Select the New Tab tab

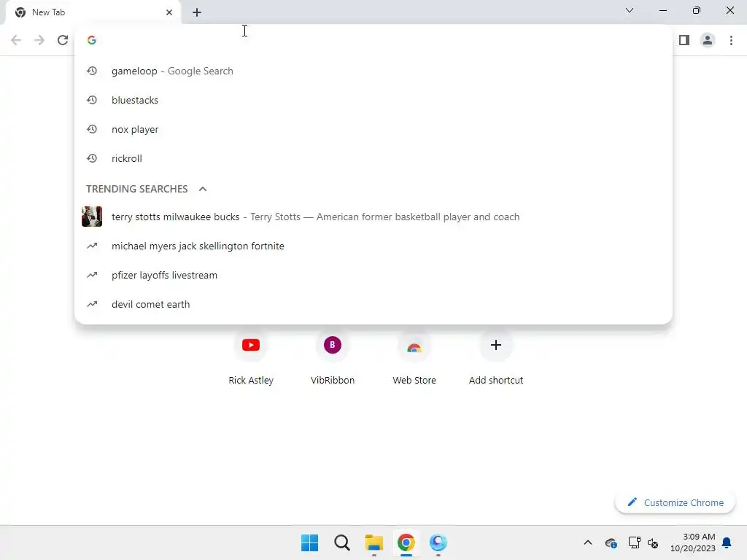pyautogui.click(x=93, y=12)
